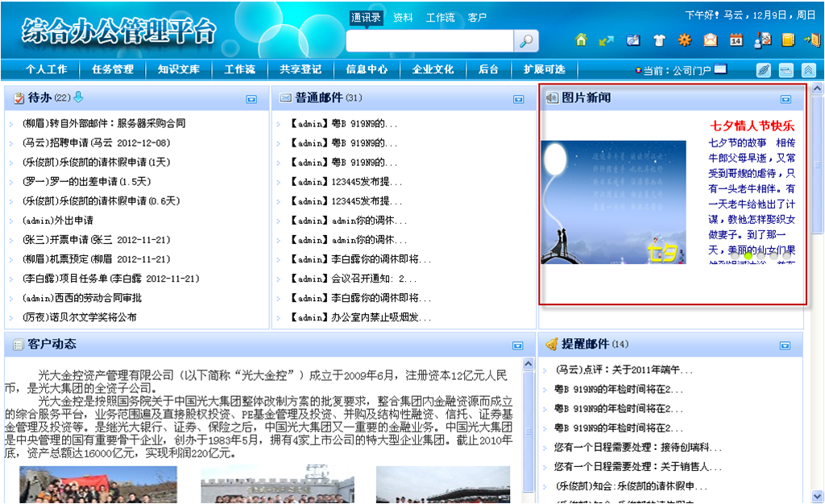Screen dimensions: 825x504
Task: Select the 工作流 search tab
Action: [x=441, y=18]
